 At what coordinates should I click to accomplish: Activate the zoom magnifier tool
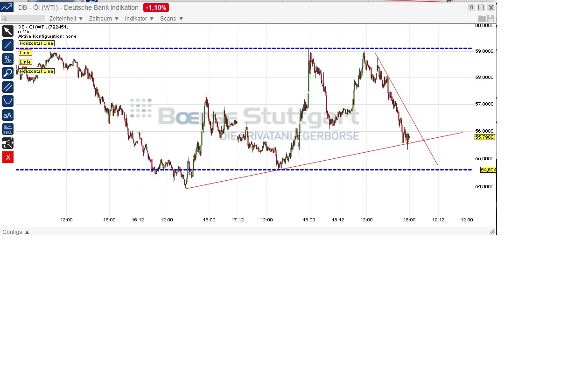pos(7,73)
